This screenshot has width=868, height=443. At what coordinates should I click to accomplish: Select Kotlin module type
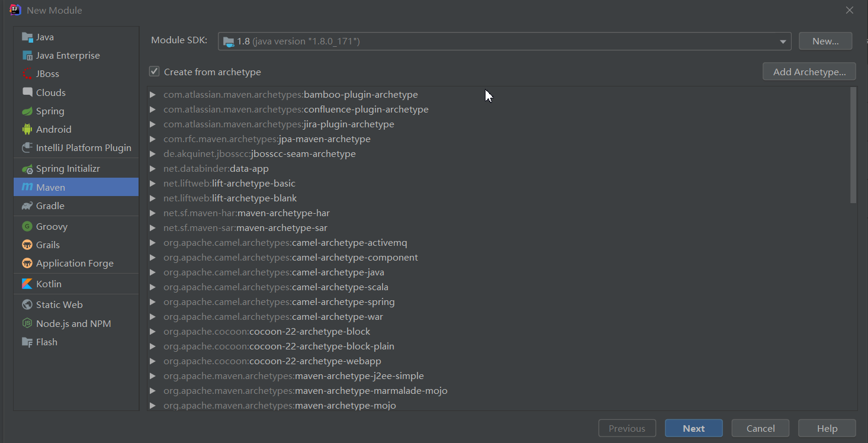(76, 284)
